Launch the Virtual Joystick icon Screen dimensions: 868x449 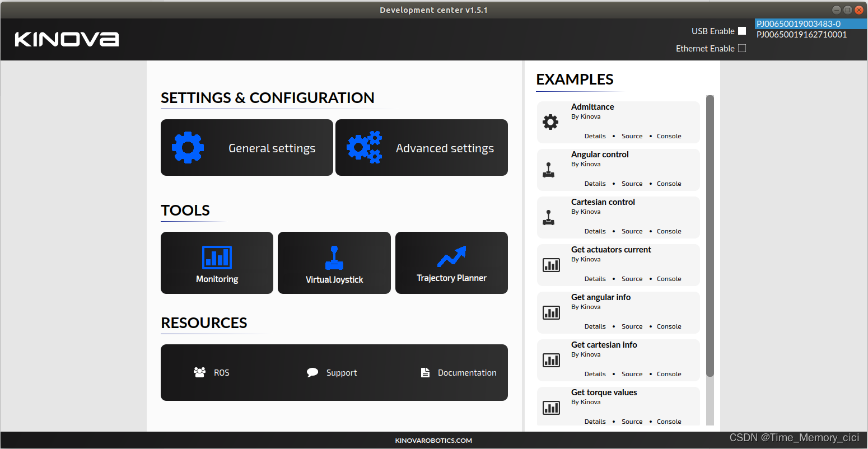tap(334, 258)
